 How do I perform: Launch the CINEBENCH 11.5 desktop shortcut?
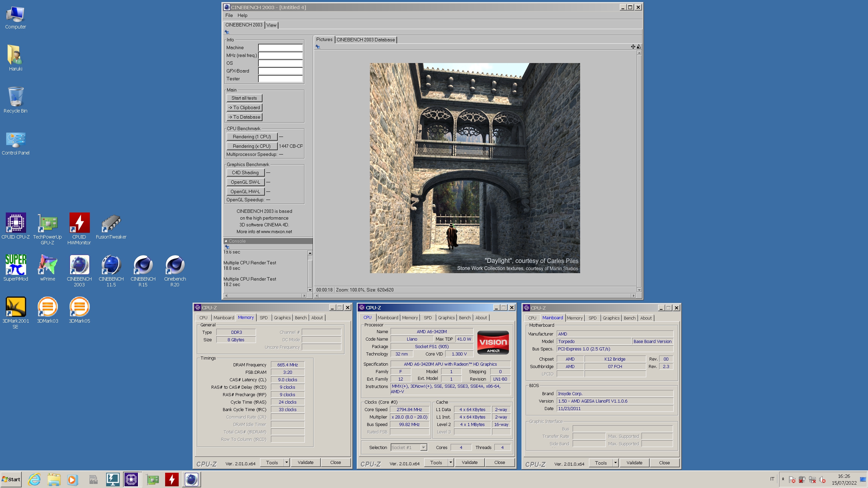(111, 271)
